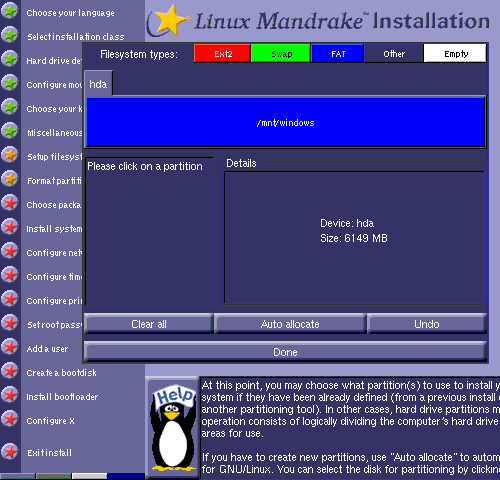This screenshot has height=480, width=500.
Task: Click the orange star beside Setup filesystems
Action: click(10, 155)
